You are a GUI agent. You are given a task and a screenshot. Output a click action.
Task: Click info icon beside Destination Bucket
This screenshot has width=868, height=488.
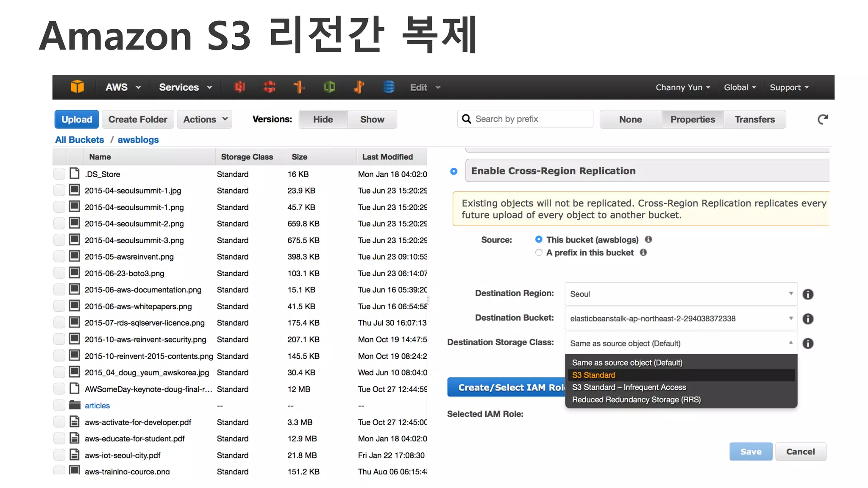(808, 319)
